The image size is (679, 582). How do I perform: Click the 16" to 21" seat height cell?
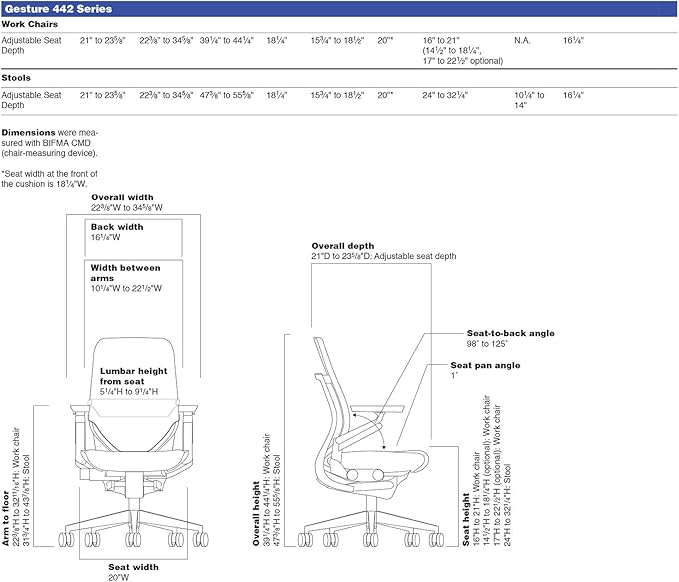click(441, 41)
